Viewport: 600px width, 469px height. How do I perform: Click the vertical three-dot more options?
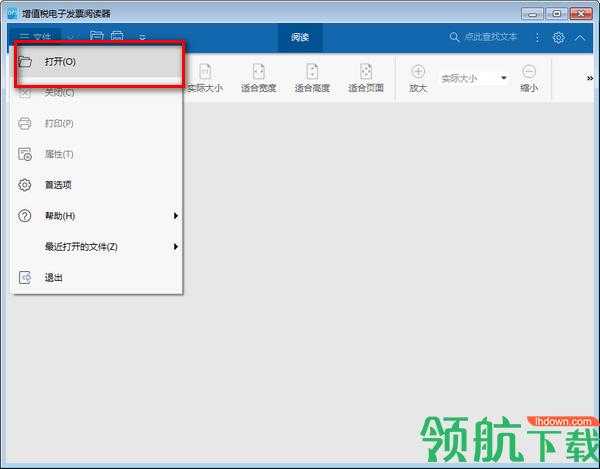537,37
